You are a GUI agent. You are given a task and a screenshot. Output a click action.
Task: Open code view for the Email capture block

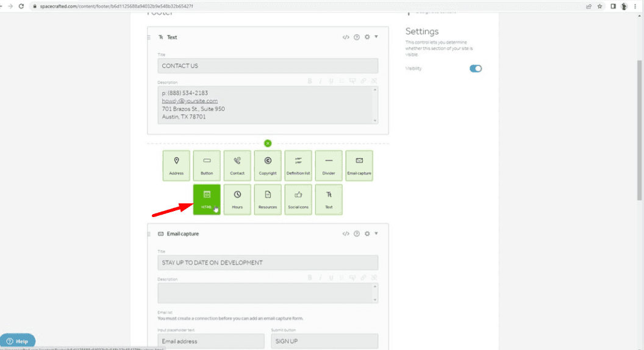click(346, 234)
